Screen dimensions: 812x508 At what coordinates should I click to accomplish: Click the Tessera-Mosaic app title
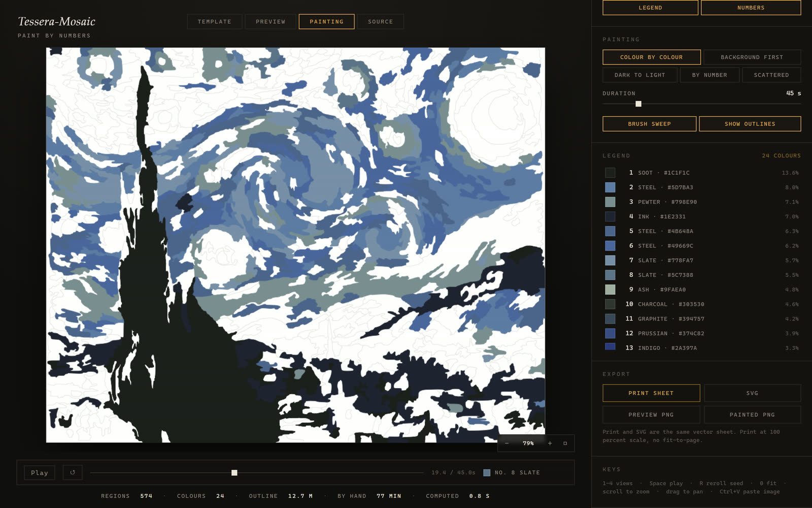pos(56,21)
